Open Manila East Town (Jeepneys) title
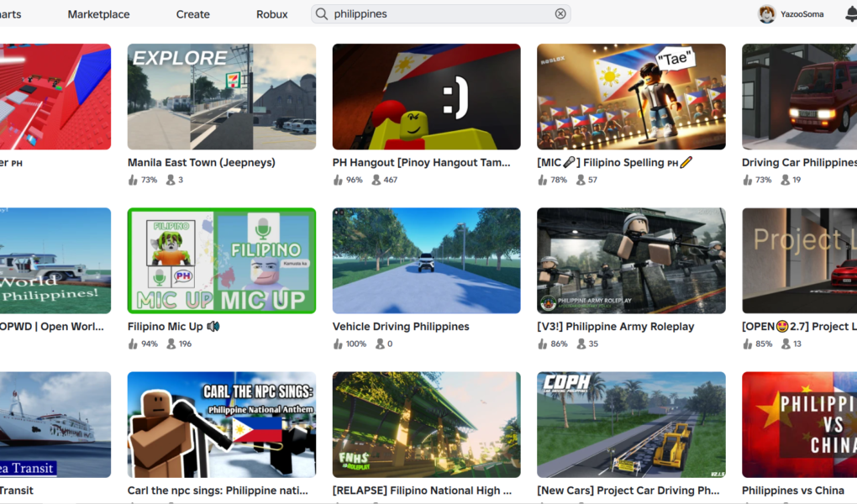This screenshot has height=504, width=857. (201, 163)
